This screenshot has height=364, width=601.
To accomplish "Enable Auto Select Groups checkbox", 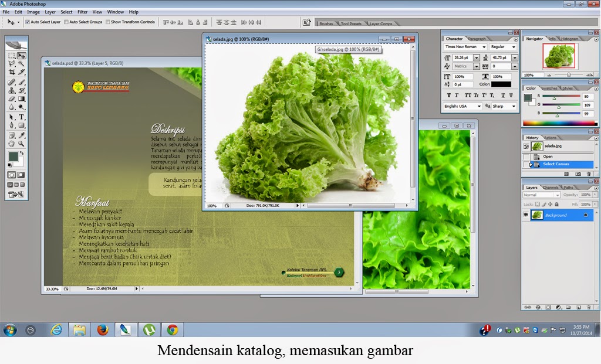I will click(66, 22).
